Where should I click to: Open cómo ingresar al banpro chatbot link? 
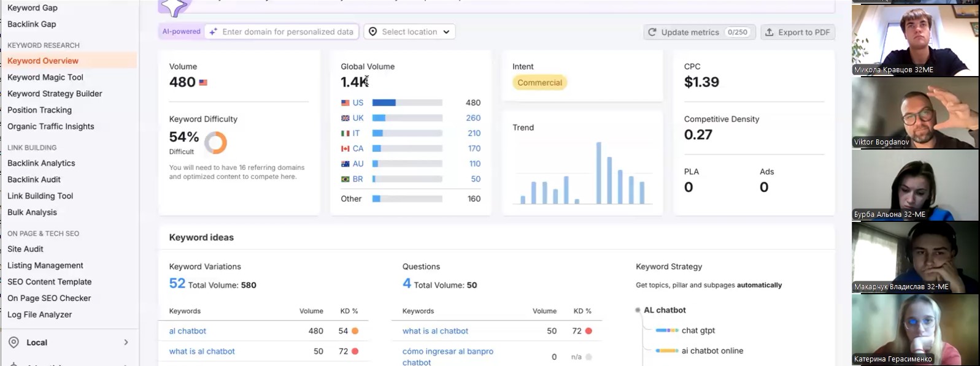click(448, 357)
